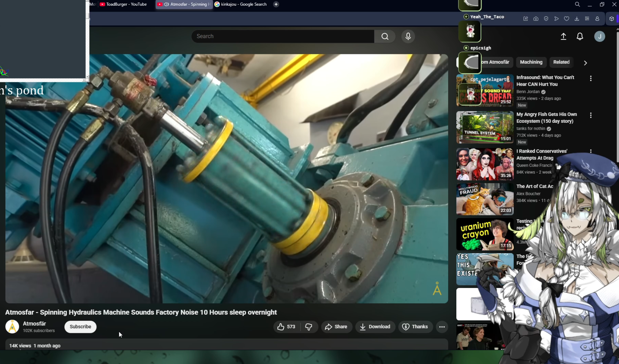Subscribe to the Atmosfär channel
This screenshot has height=364, width=619.
pyautogui.click(x=80, y=327)
